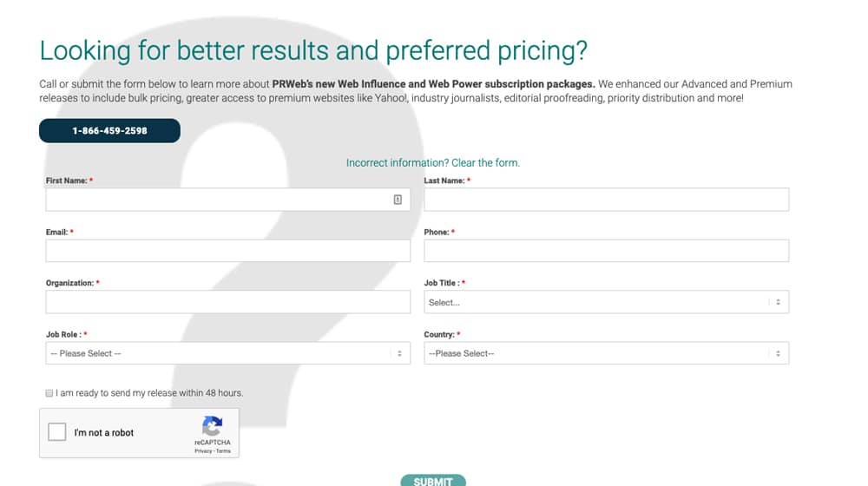Viewport: 868px width, 486px height.
Task: Click the reCAPTCHA logo icon
Action: click(x=212, y=426)
